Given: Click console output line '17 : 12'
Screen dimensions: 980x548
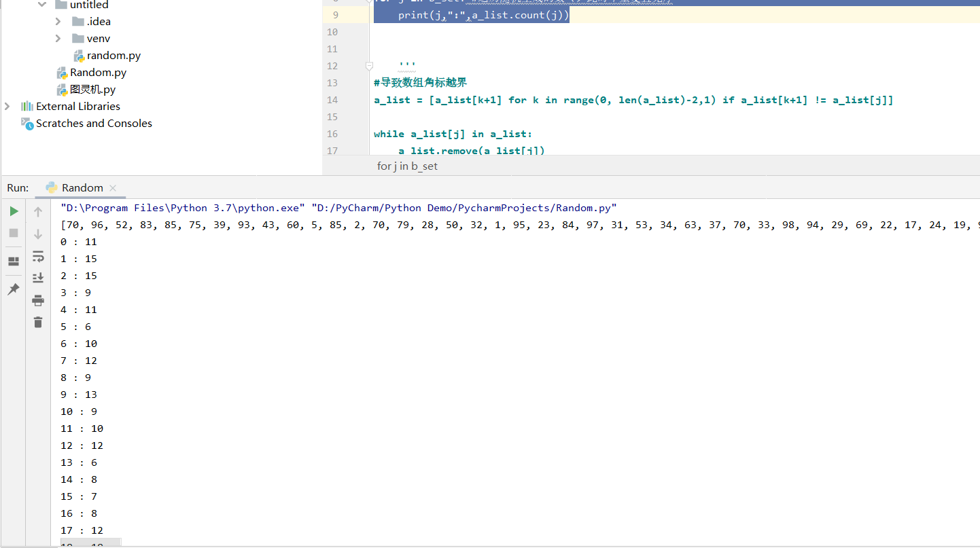Looking at the screenshot, I should [82, 530].
